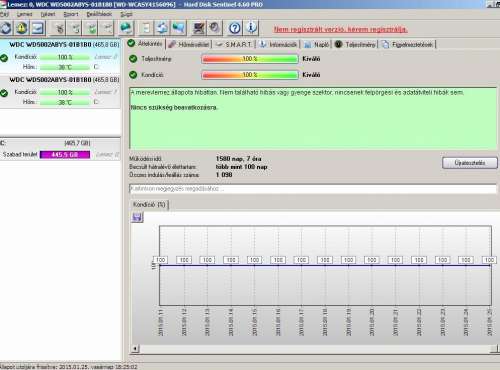Viewport: 500px width, 370px height.
Task: Click the first disk's Kondíció 100 % bar
Action: 65,57
